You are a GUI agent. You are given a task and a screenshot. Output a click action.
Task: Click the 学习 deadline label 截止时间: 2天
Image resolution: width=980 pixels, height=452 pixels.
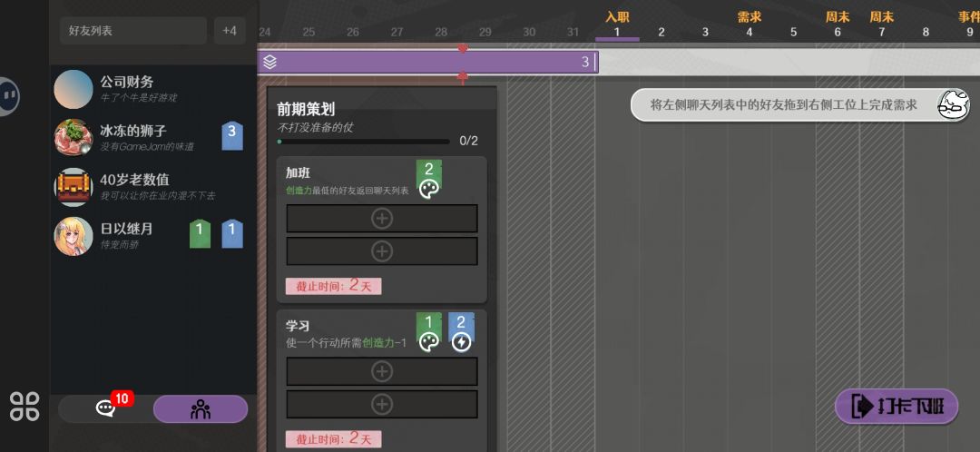click(334, 439)
